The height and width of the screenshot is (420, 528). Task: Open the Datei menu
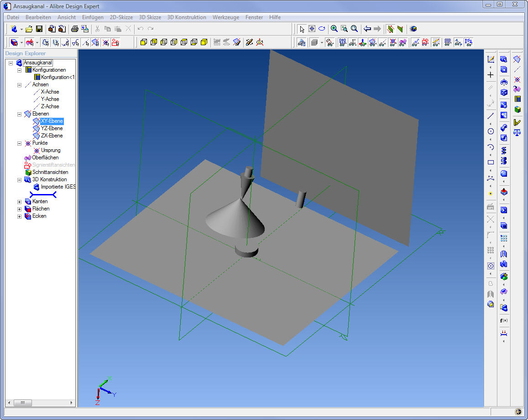click(13, 17)
